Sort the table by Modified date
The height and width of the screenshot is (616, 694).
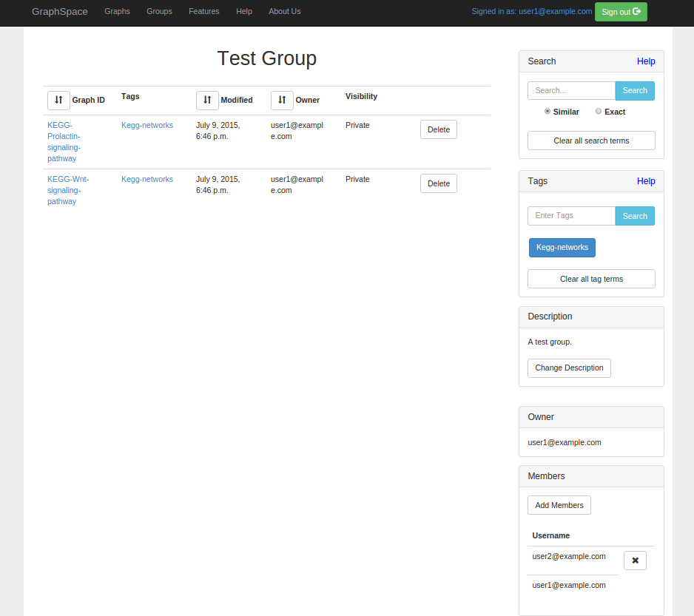point(207,101)
